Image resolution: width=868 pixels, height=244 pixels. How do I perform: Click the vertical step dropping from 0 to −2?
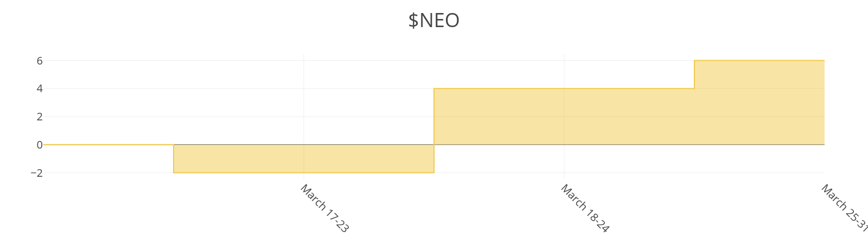174,159
